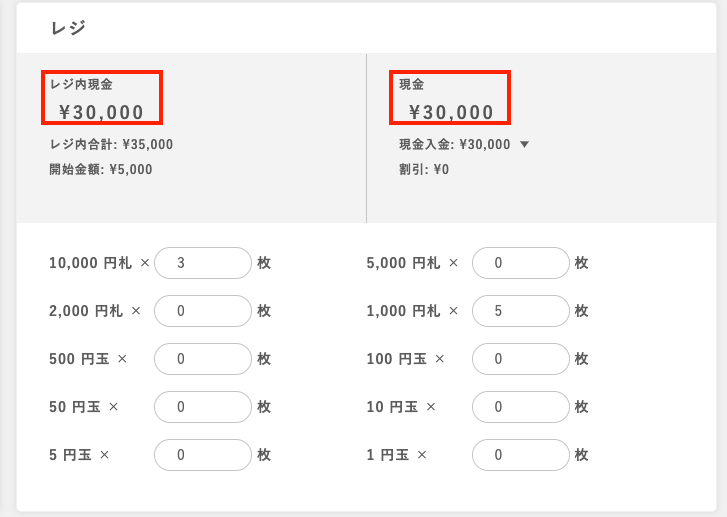The height and width of the screenshot is (517, 727).
Task: Select the 2,000 円札 count field
Action: tap(203, 311)
